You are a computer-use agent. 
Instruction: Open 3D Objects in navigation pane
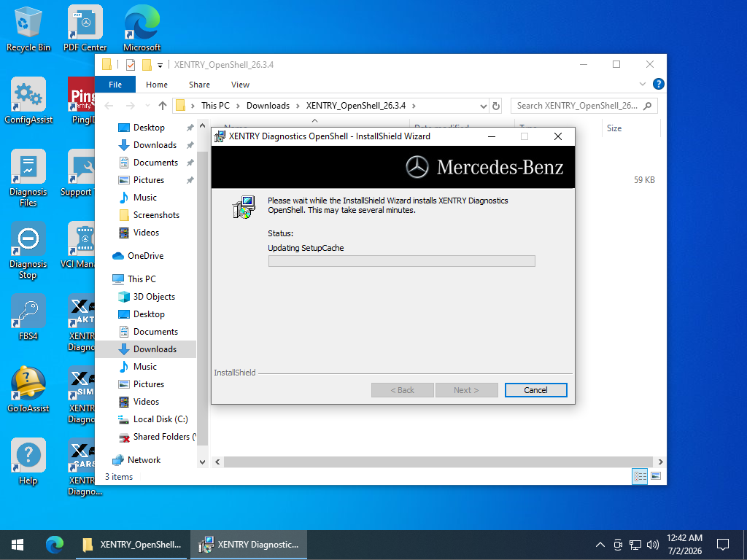(154, 297)
